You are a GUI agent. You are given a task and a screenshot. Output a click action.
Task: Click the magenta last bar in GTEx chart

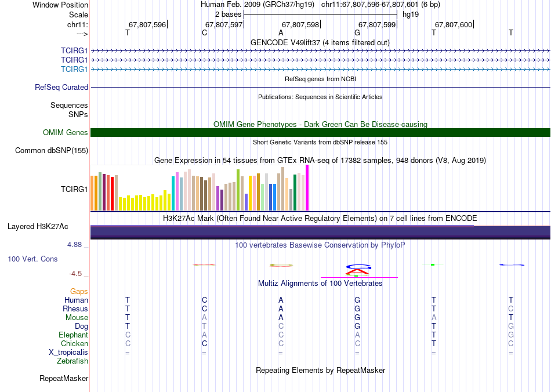[307, 187]
